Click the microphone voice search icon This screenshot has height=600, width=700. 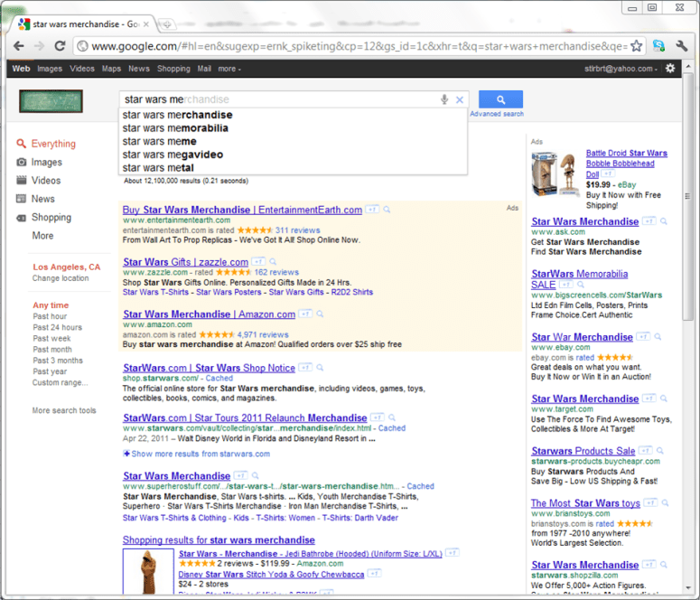point(444,99)
